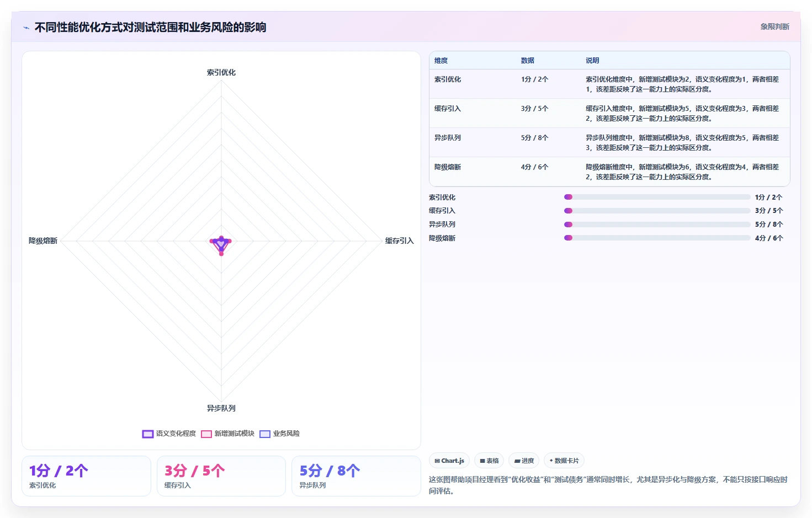Click the table cell '3分 / 5个'
Image resolution: width=812 pixels, height=518 pixels.
coord(534,109)
